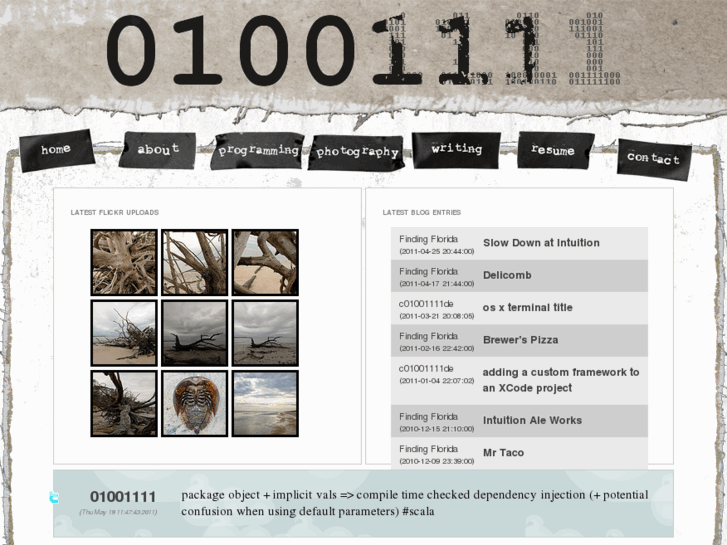
Task: Click the Twitter bird icon
Action: (x=54, y=498)
